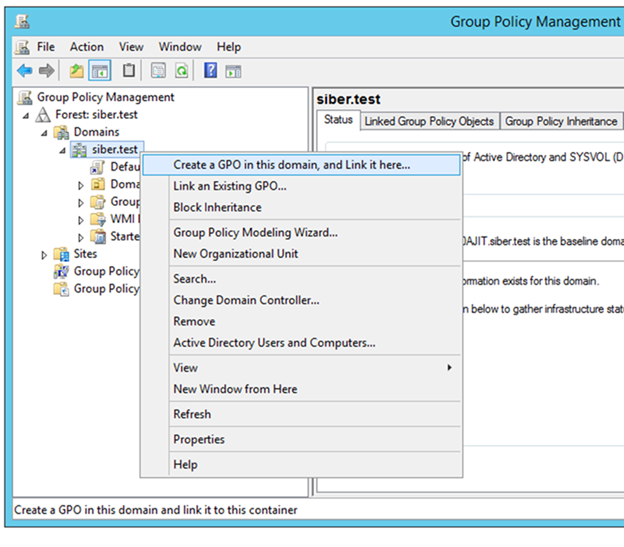
Task: Collapse the siber.test domain node
Action: tap(62, 150)
